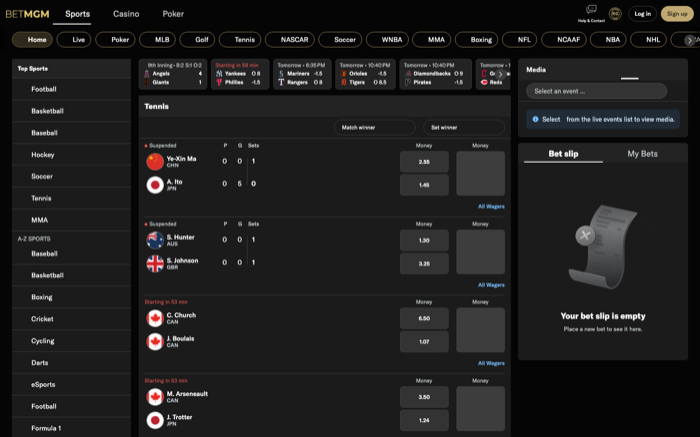Open the Help & Contact chat icon
The height and width of the screenshot is (437, 700).
[591, 9]
